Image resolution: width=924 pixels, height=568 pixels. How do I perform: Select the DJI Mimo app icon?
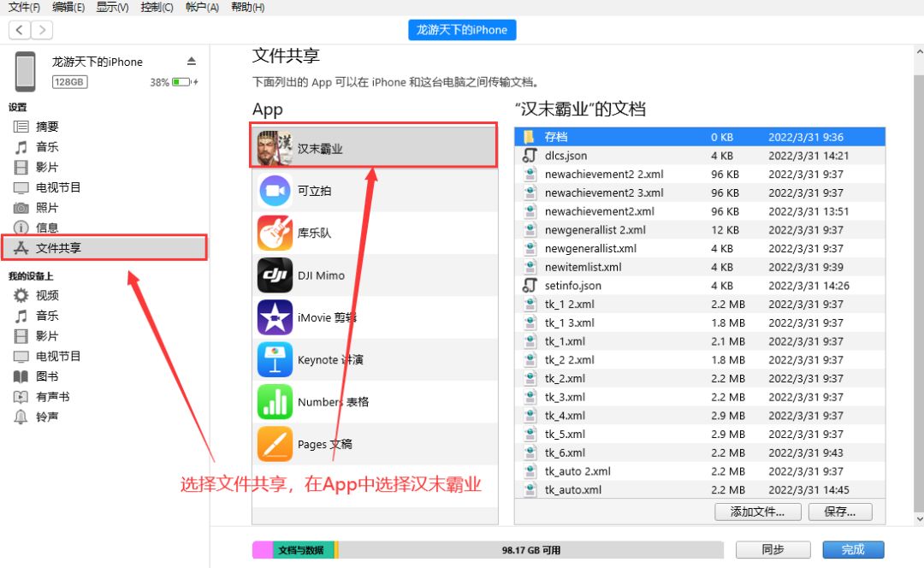tap(275, 275)
